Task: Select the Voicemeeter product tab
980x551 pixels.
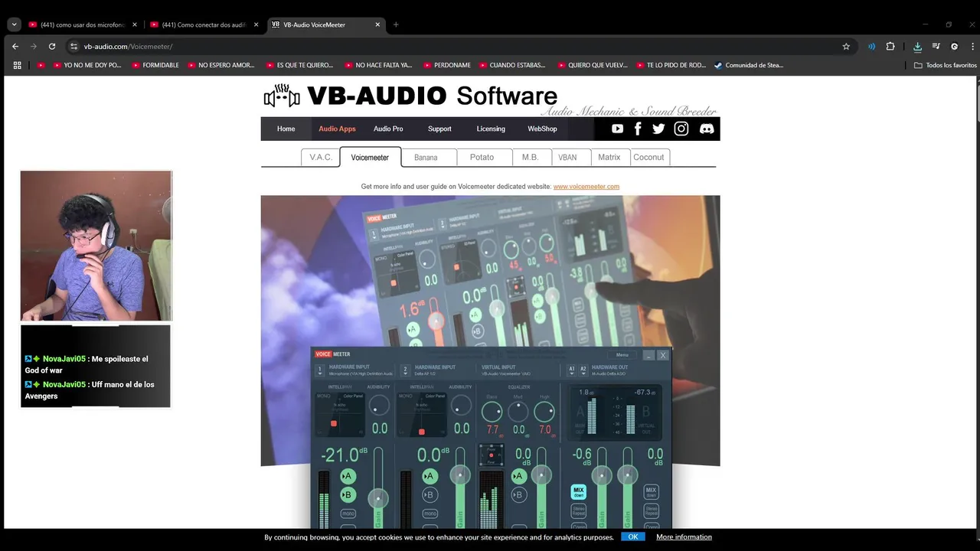Action: (370, 157)
